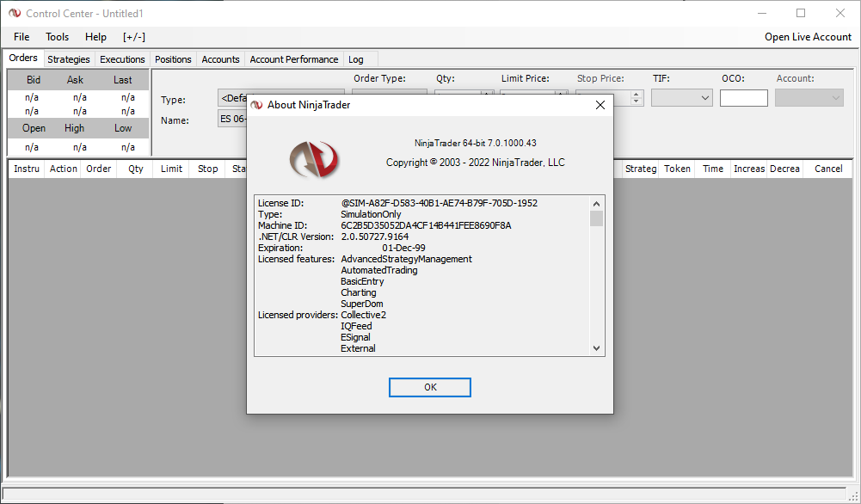
Task: Switch to the Orders tab
Action: pos(23,58)
